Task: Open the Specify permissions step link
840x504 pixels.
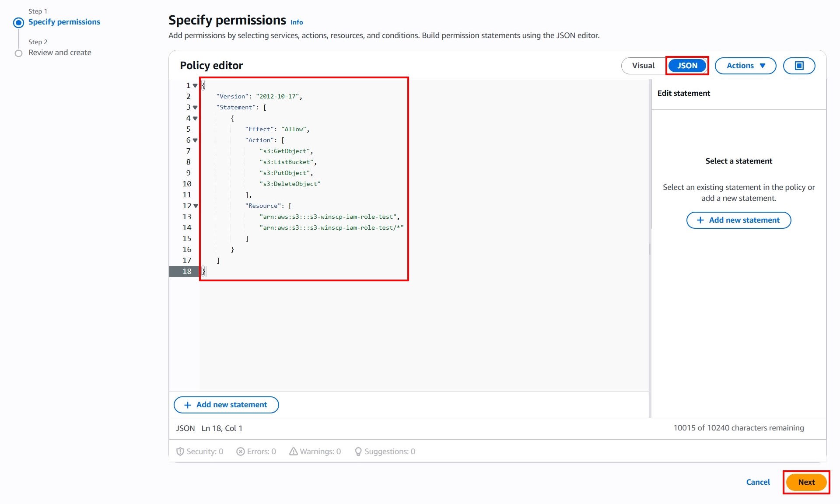Action: click(64, 22)
